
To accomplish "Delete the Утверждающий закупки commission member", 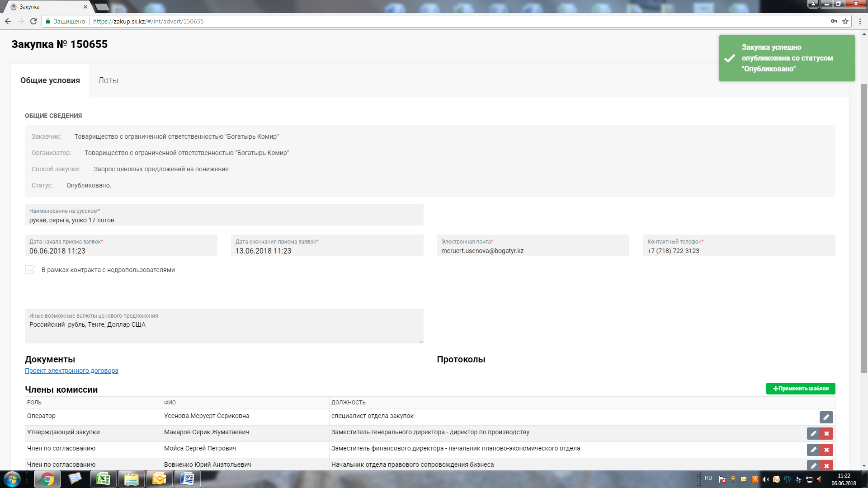I will tap(826, 433).
